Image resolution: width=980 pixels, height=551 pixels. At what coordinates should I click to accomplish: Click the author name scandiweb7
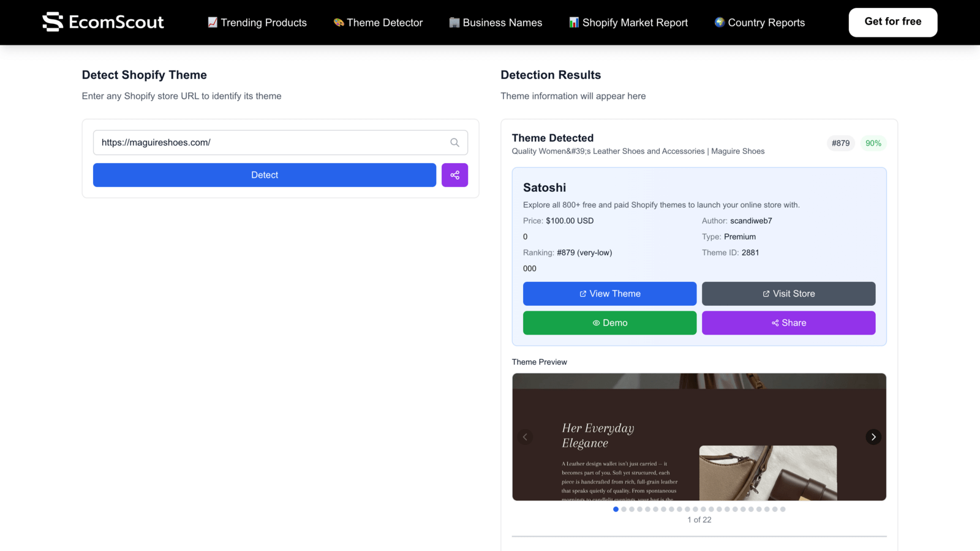tap(751, 221)
